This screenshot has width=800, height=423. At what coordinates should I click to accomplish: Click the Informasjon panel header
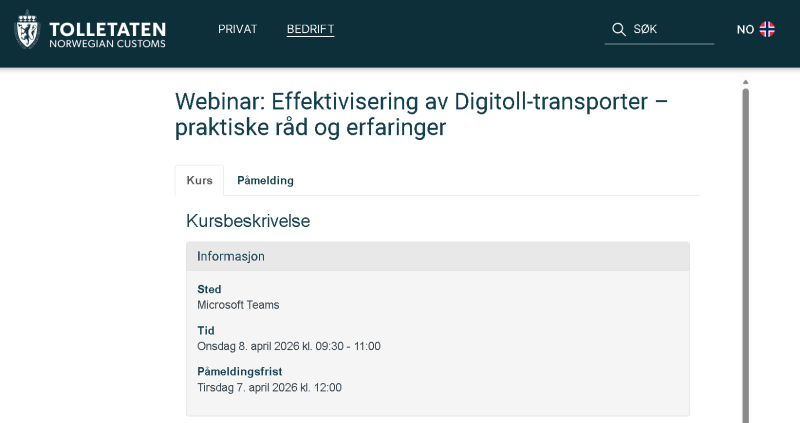(x=437, y=256)
